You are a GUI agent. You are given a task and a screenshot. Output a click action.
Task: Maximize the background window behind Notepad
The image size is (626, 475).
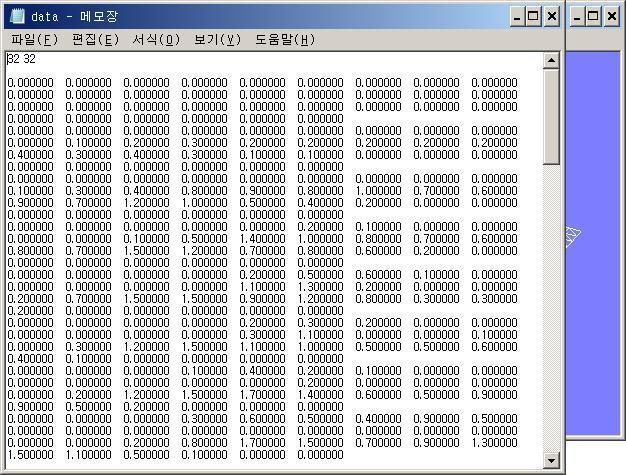click(x=593, y=16)
